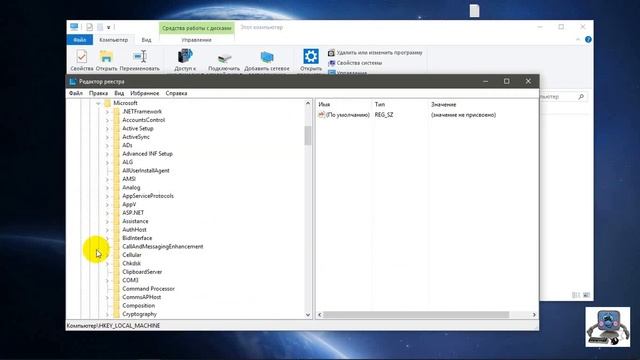Open the Избранное menu
The image size is (640, 360).
tap(144, 93)
